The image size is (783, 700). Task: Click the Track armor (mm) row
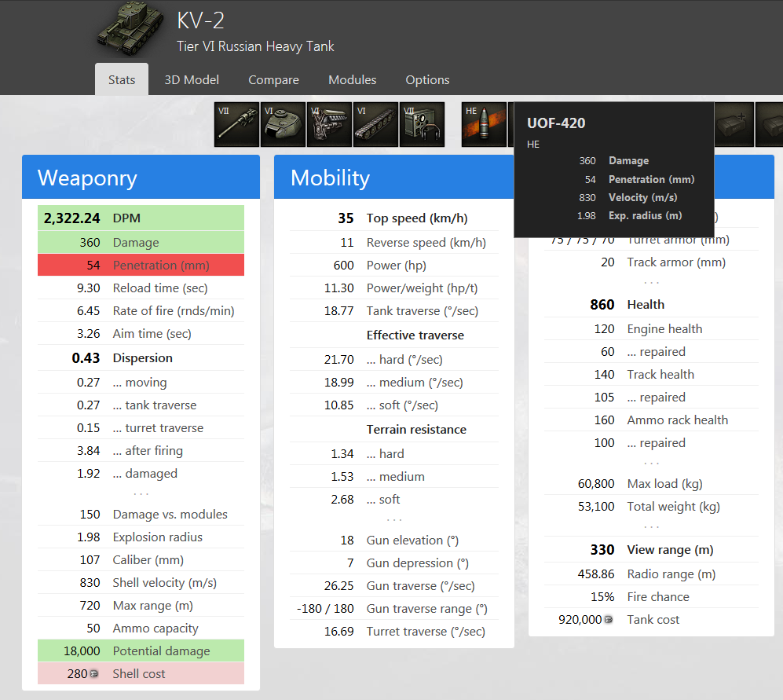(x=651, y=262)
